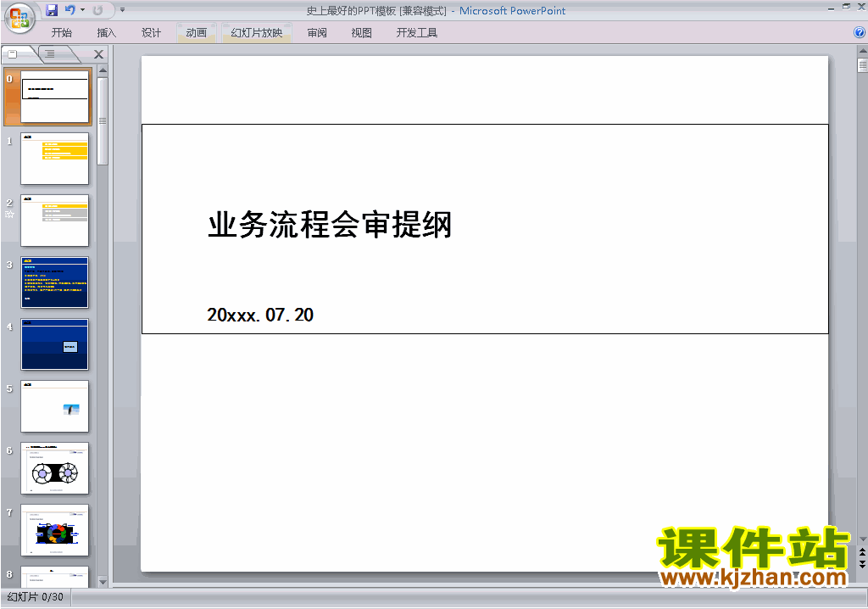This screenshot has width=868, height=609.
Task: Click thumbnail pane scroll up arrow
Action: tap(103, 71)
